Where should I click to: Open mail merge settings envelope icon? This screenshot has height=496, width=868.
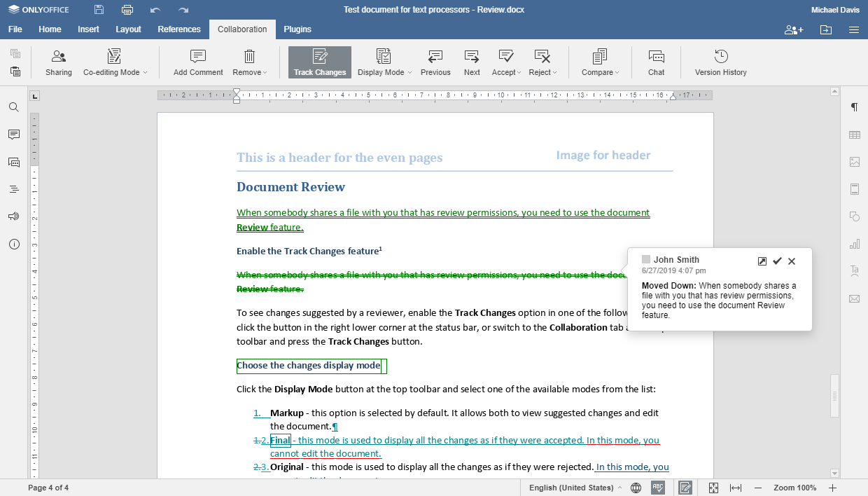point(854,298)
